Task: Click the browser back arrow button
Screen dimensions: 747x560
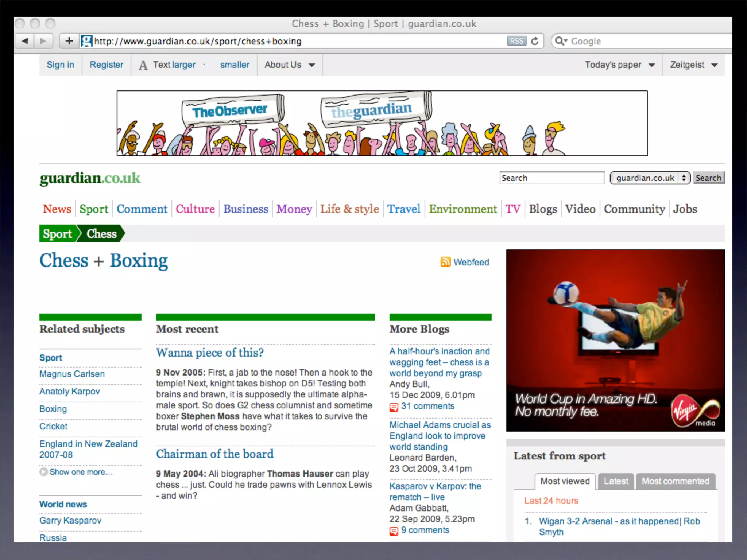Action: [24, 41]
